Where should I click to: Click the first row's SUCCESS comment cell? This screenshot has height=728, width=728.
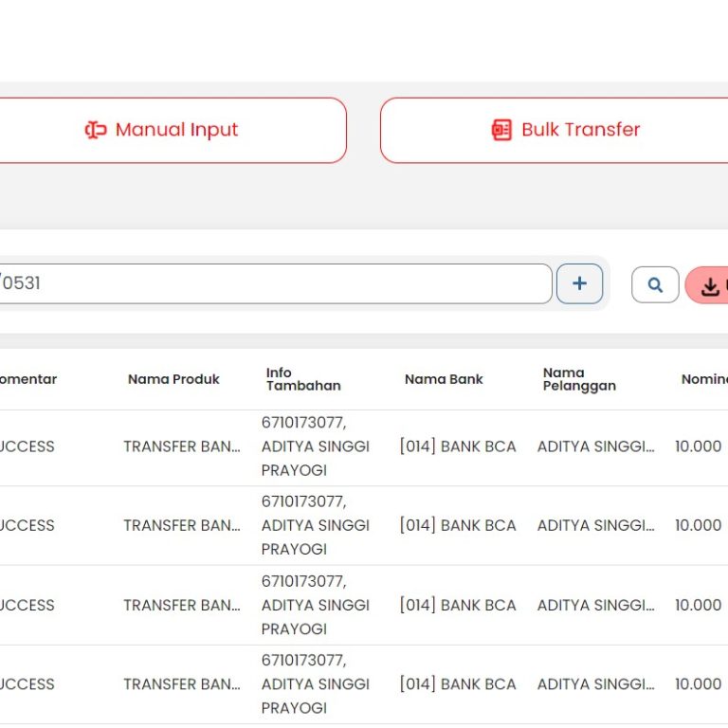tap(27, 446)
